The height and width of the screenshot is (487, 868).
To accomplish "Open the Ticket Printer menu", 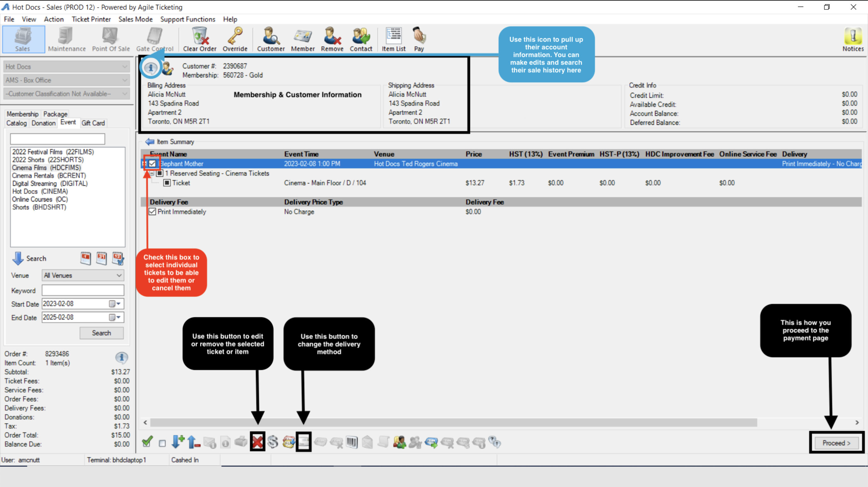I will (91, 19).
